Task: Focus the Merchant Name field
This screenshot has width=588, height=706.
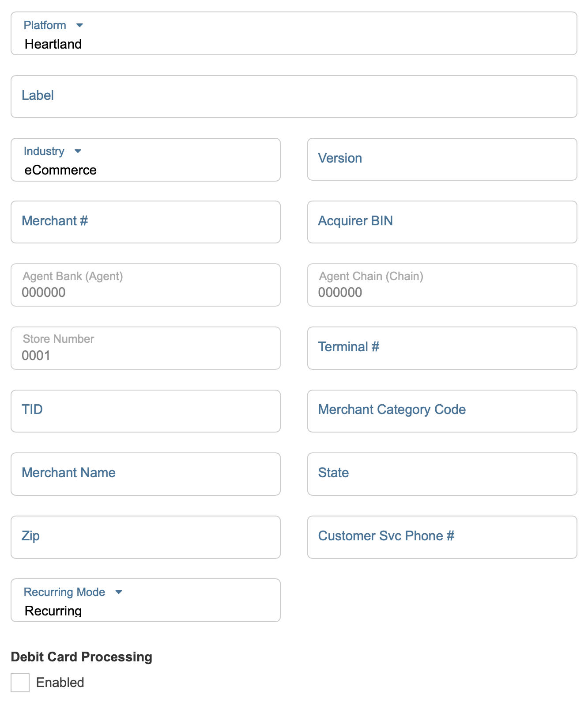Action: click(x=145, y=474)
